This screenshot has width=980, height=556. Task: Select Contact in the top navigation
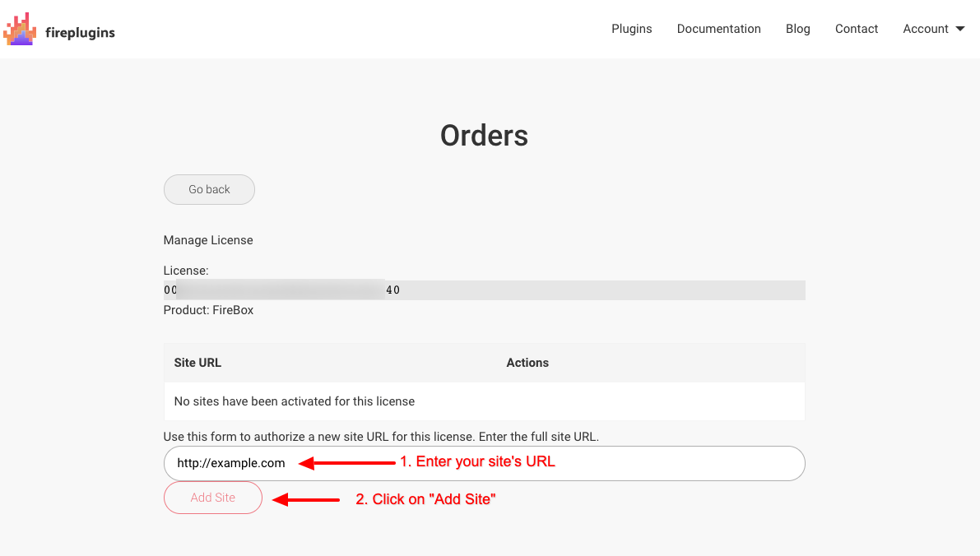[857, 29]
